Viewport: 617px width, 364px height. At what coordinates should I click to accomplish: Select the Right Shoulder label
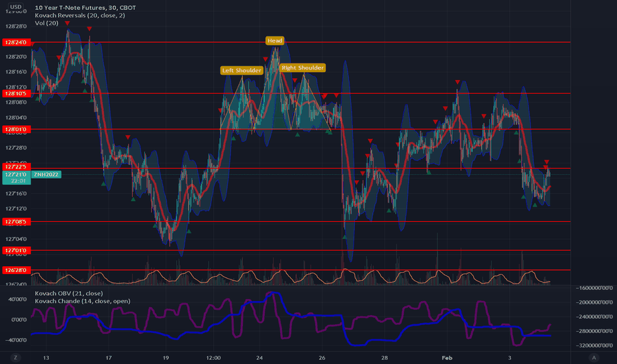303,68
